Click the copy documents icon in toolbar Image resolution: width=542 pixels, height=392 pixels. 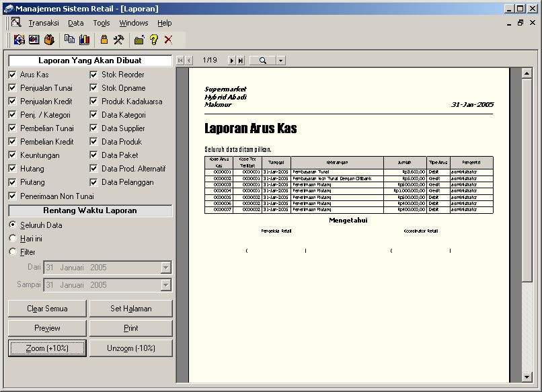pos(69,40)
